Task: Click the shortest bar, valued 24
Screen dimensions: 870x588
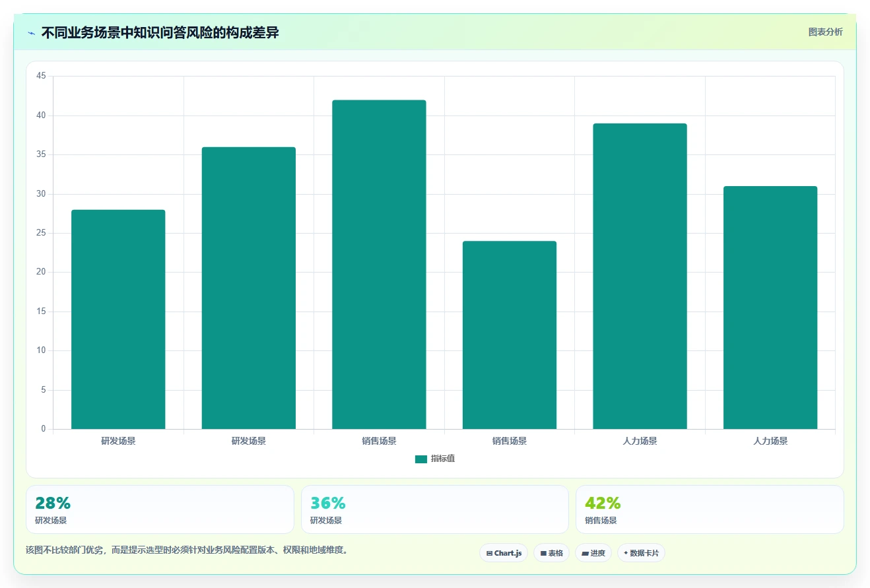Action: point(510,335)
